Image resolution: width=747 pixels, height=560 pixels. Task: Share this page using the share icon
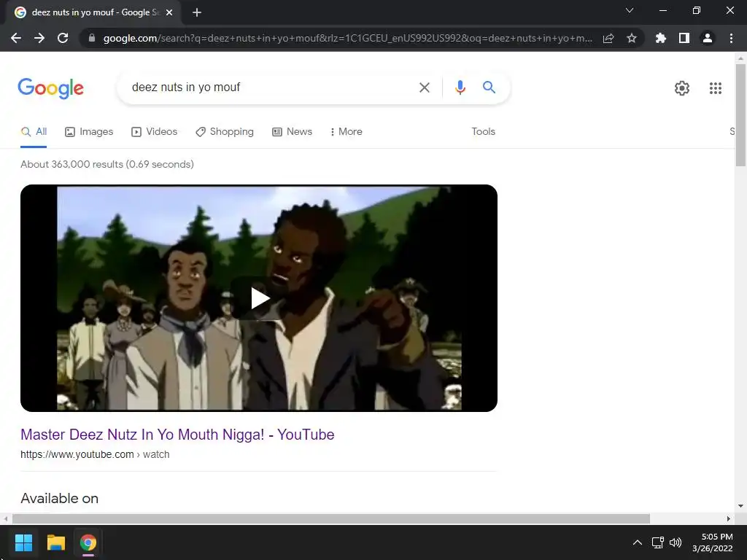tap(608, 38)
